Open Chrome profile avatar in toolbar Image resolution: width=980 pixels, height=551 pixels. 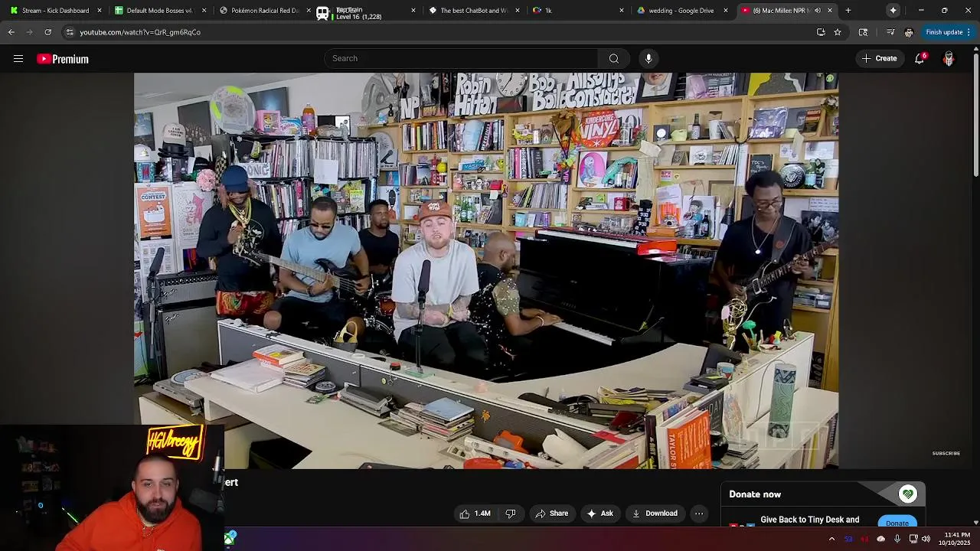908,32
